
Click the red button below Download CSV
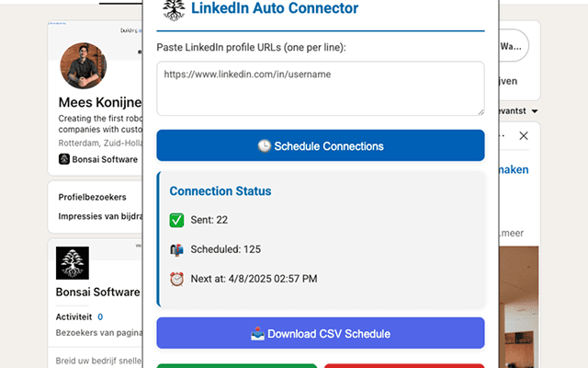[x=404, y=366]
